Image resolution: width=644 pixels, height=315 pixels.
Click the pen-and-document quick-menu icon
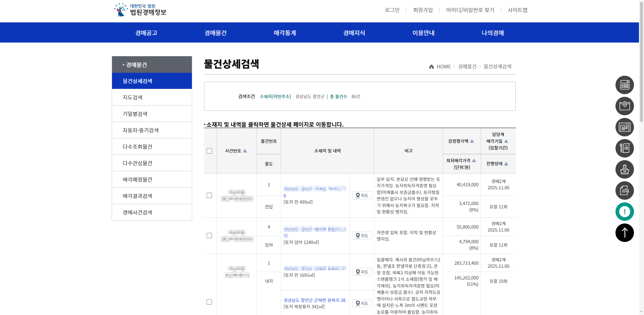point(625,148)
